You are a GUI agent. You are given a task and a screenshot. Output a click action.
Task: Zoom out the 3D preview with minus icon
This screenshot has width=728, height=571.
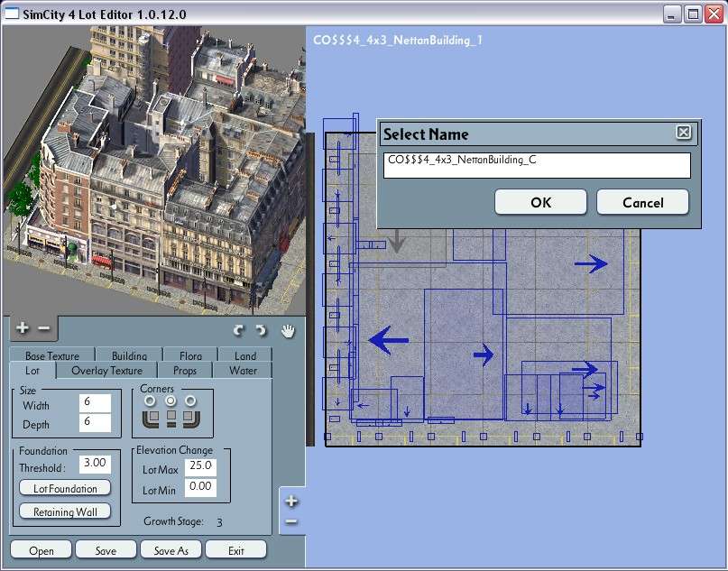[x=43, y=328]
